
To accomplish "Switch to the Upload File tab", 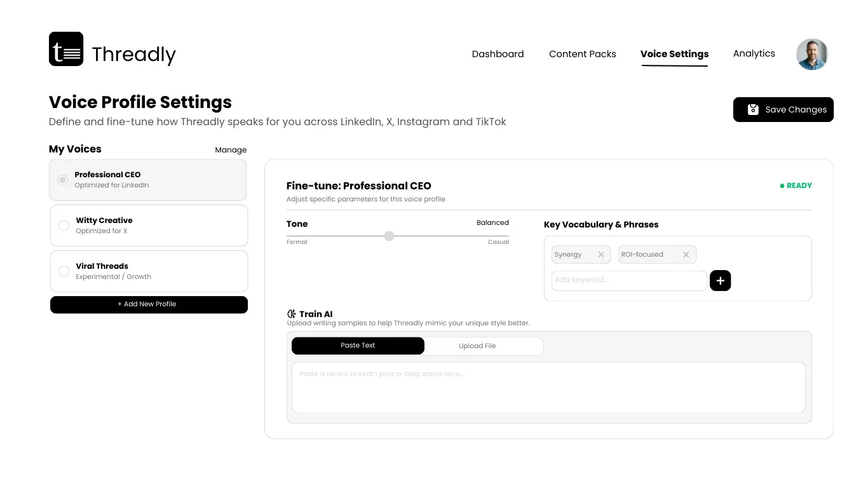I will tap(477, 346).
